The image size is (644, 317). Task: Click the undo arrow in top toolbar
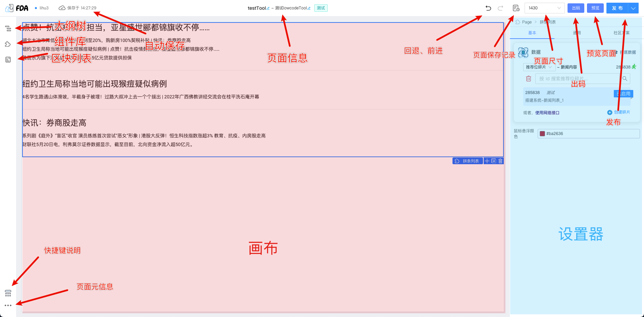tap(488, 8)
